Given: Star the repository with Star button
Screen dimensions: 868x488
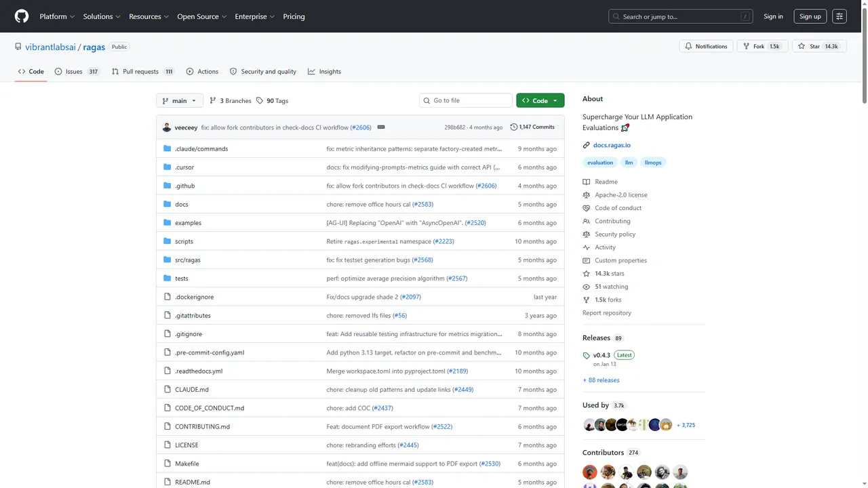Looking at the screenshot, I should (818, 46).
